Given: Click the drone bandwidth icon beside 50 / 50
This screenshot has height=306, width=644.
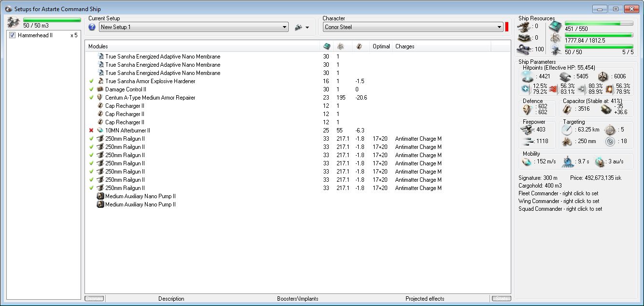Looking at the screenshot, I should pyautogui.click(x=555, y=49).
